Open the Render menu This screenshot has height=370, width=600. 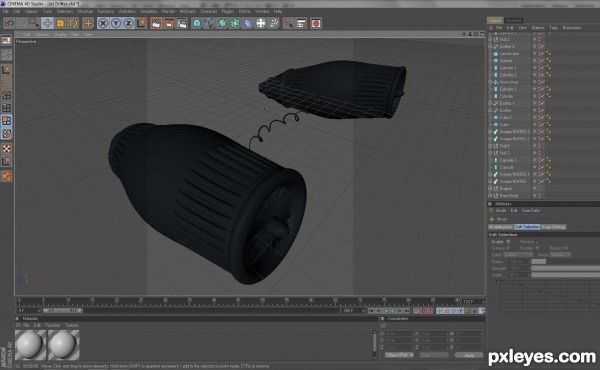168,11
